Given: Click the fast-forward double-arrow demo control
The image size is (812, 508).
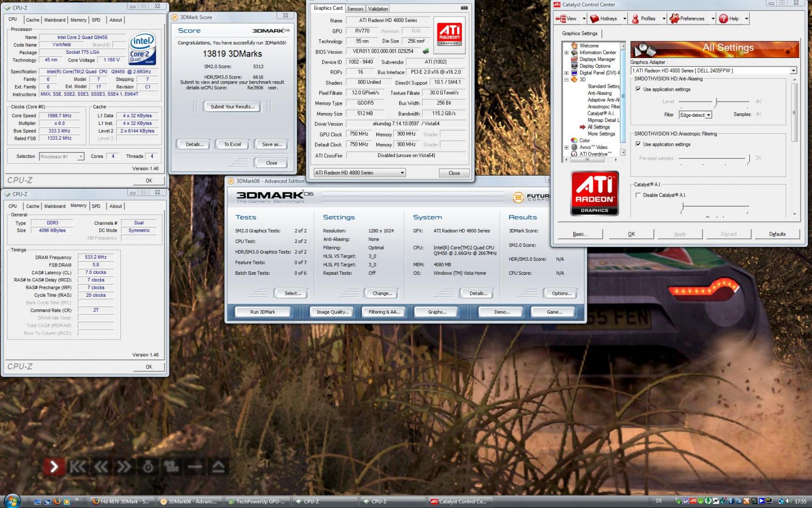Looking at the screenshot, I should (124, 466).
